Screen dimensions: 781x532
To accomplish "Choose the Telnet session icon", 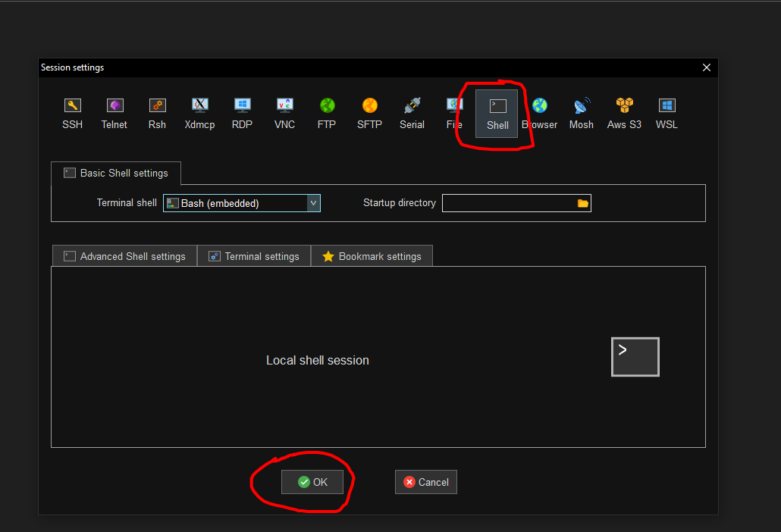I will click(114, 113).
